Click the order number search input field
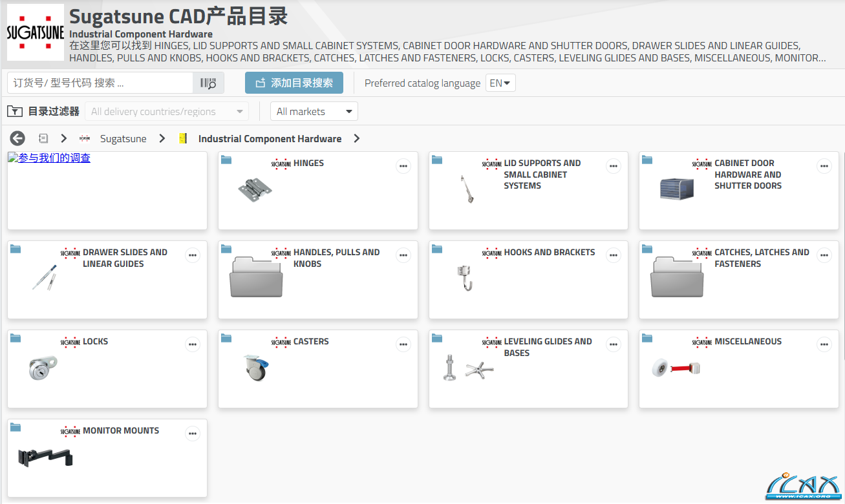Viewport: 845px width, 504px height. 100,83
